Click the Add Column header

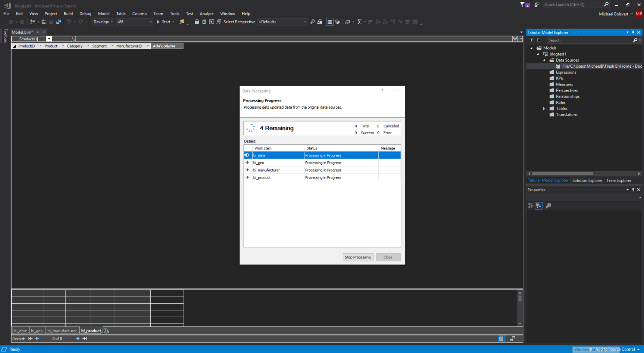click(x=167, y=46)
